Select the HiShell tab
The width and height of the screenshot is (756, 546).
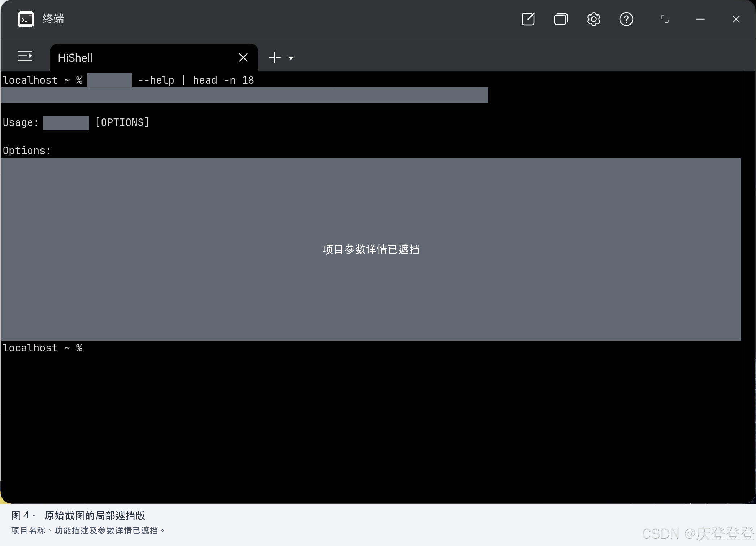[154, 58]
